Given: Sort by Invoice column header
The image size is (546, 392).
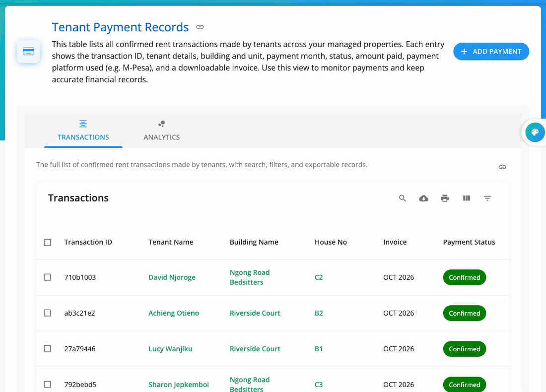Looking at the screenshot, I should click(395, 242).
